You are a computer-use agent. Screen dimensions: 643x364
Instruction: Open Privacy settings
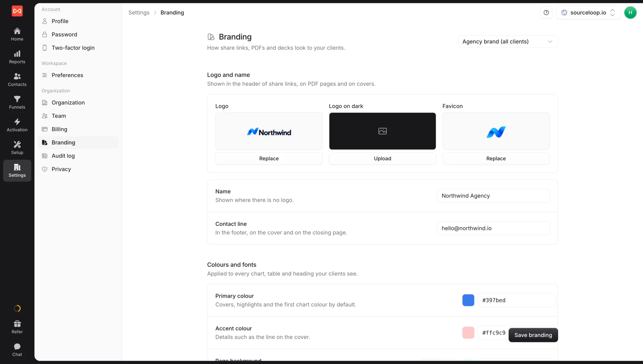point(78,169)
